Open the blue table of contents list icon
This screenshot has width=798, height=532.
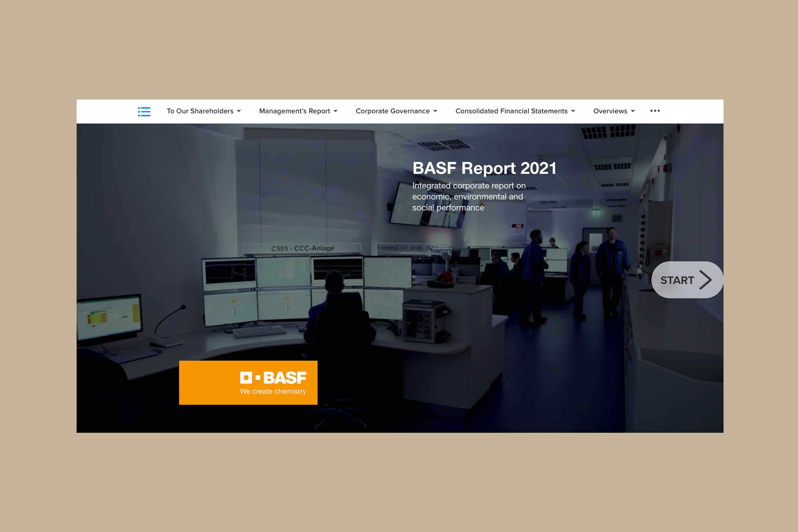[x=144, y=112]
